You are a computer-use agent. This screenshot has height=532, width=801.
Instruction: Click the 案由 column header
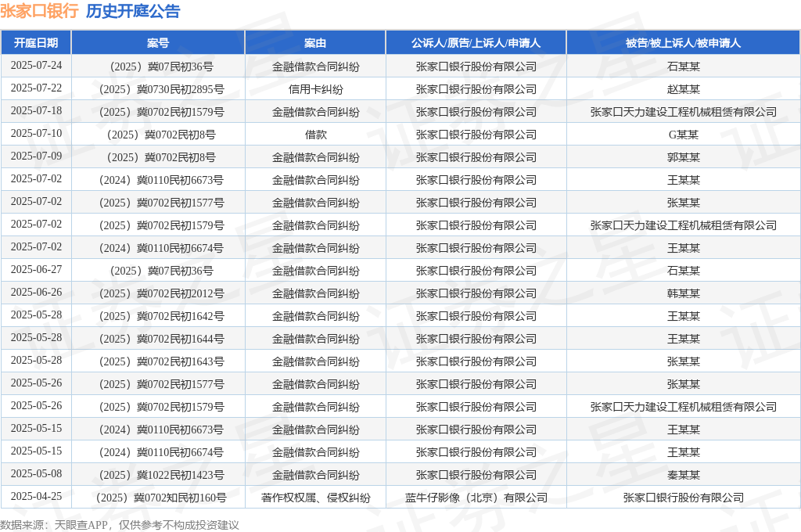tap(315, 43)
